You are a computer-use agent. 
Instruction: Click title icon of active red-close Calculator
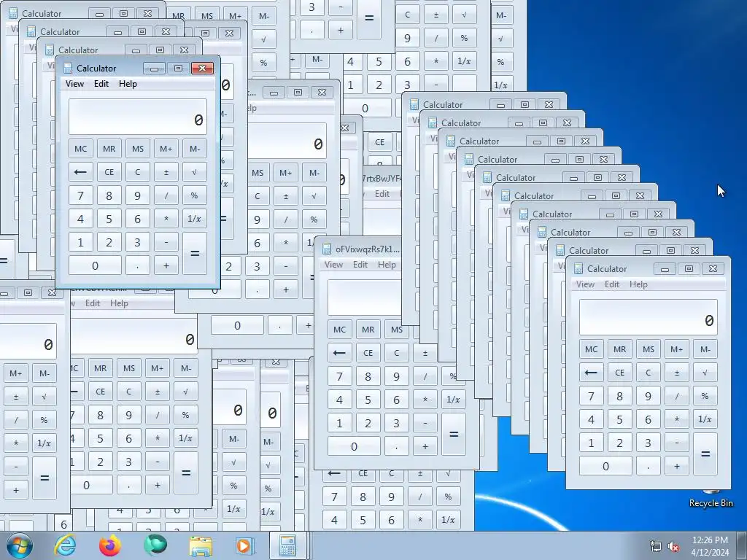click(x=68, y=68)
